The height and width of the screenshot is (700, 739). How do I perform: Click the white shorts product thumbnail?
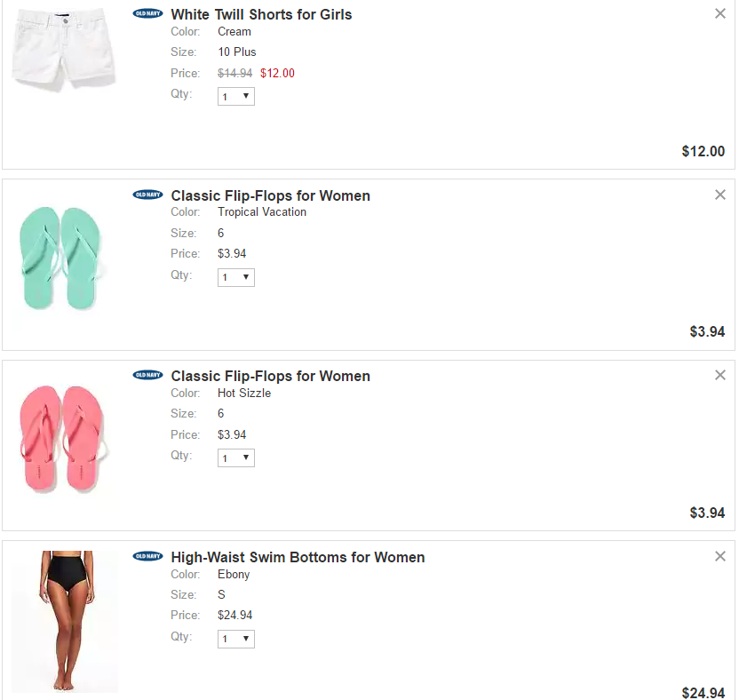(64, 50)
